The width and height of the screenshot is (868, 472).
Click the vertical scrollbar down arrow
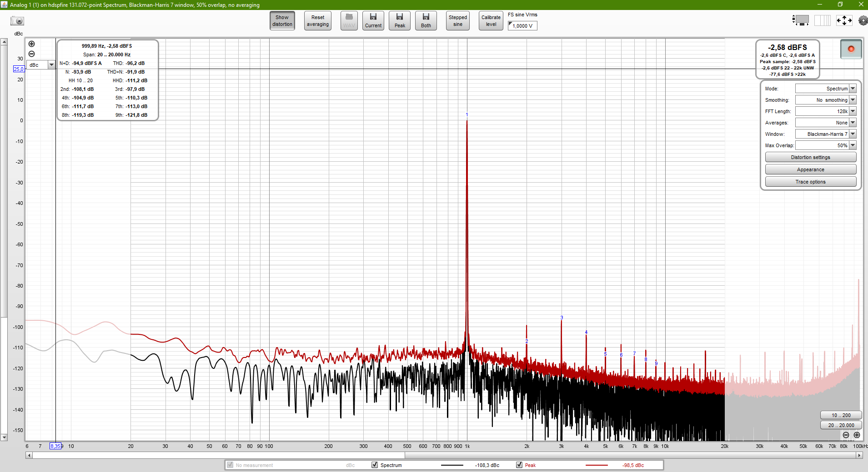point(4,437)
